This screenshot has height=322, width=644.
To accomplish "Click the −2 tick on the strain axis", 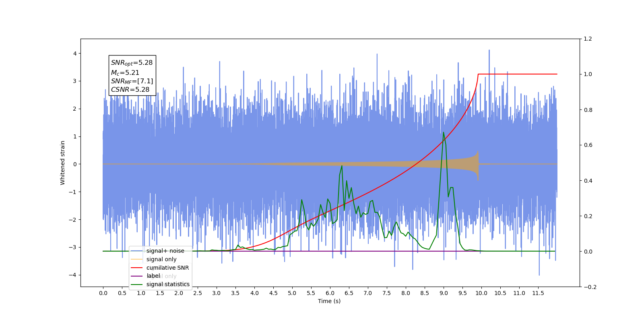I will click(72, 220).
